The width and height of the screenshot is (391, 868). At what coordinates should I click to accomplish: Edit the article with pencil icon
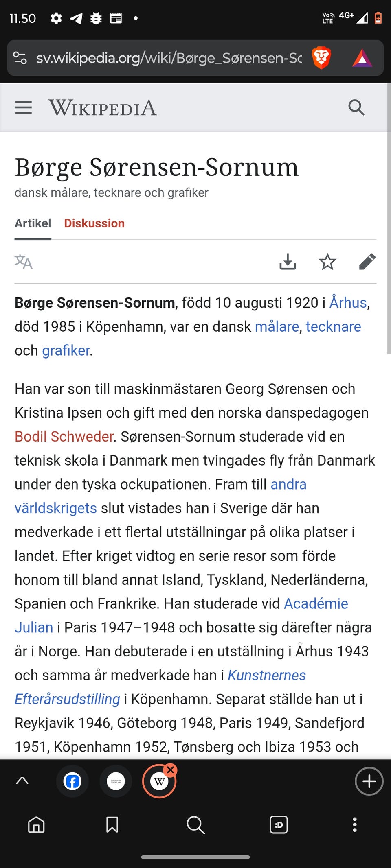click(x=367, y=262)
